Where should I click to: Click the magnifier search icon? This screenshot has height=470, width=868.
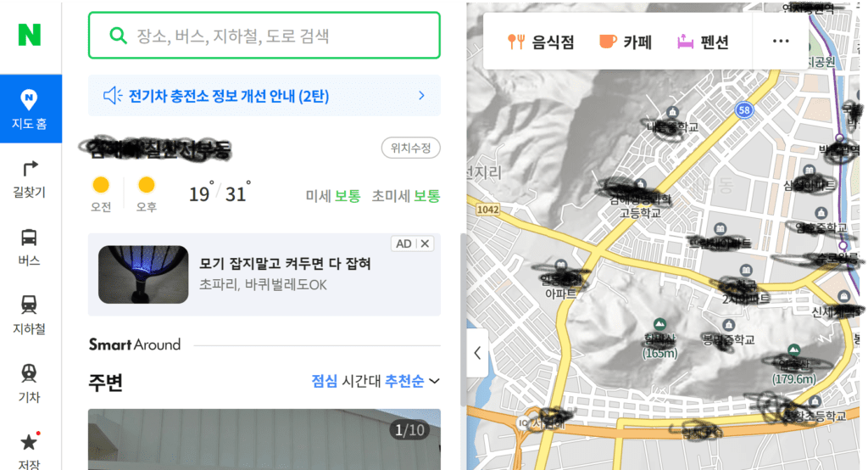pos(118,36)
